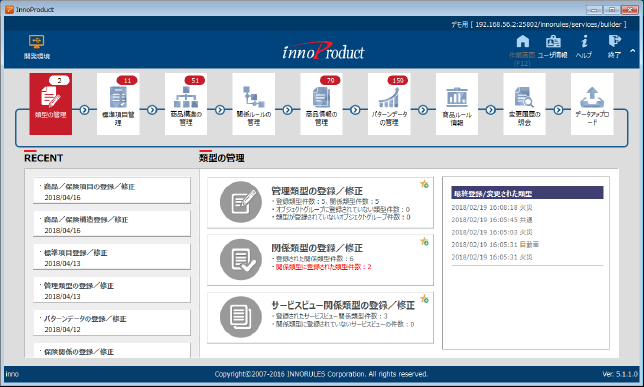Click the 終了 exit icon

(614, 41)
